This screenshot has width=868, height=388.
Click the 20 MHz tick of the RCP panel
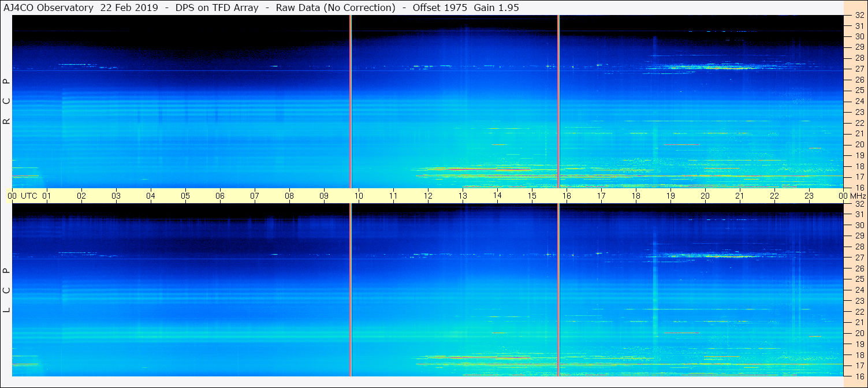click(x=859, y=144)
